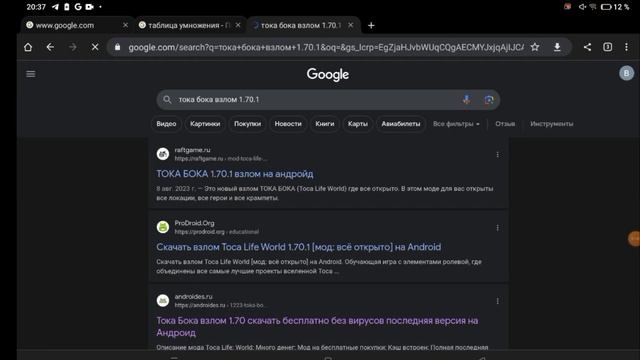This screenshot has height=360, width=640.
Task: Stop page loading with the X button
Action: tap(95, 47)
